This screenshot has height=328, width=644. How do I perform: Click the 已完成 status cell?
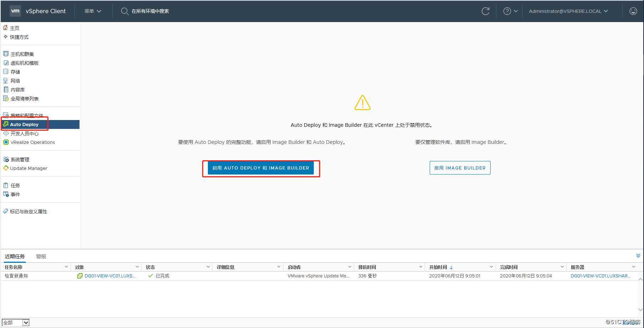tap(163, 276)
